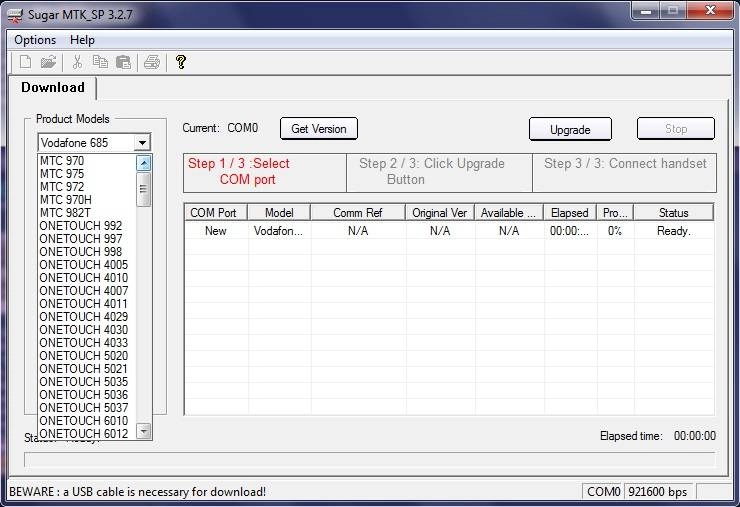The width and height of the screenshot is (740, 507).
Task: Click the Paste clipboard toolbar icon
Action: point(123,62)
